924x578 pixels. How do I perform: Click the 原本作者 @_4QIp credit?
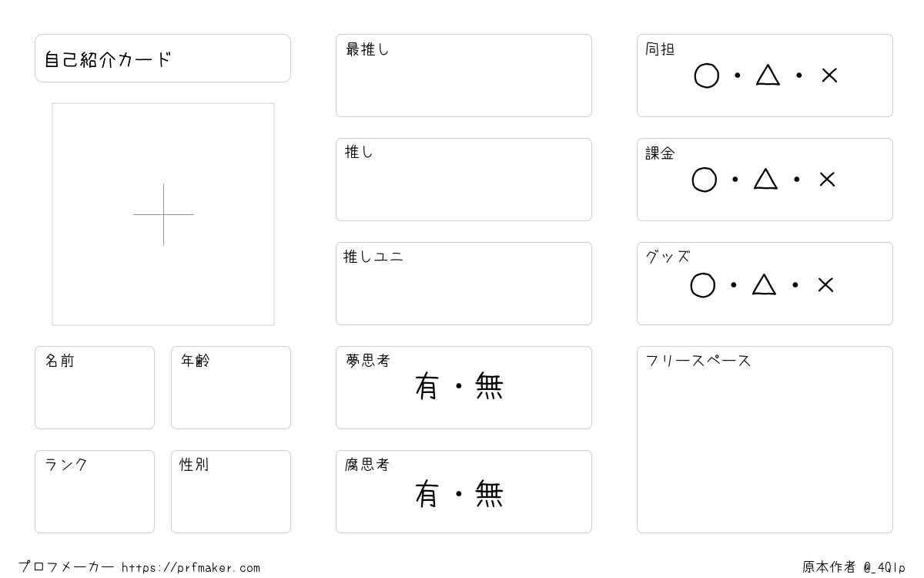click(854, 567)
